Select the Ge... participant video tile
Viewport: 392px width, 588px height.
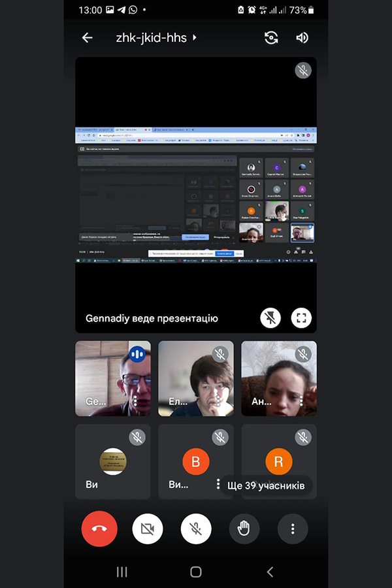click(113, 378)
